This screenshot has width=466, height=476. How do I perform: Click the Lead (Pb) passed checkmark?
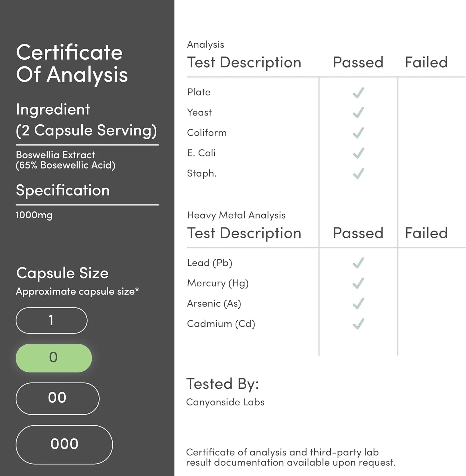(358, 263)
